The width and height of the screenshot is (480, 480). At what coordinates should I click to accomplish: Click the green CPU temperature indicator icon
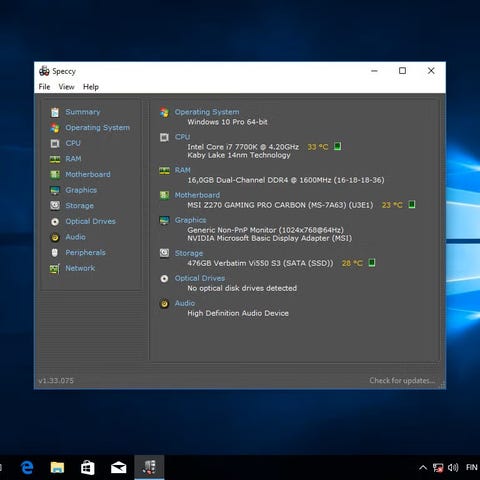(337, 146)
